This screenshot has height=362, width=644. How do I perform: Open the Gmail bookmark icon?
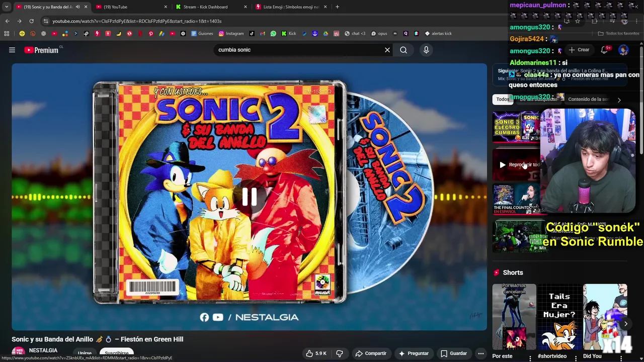tap(263, 34)
